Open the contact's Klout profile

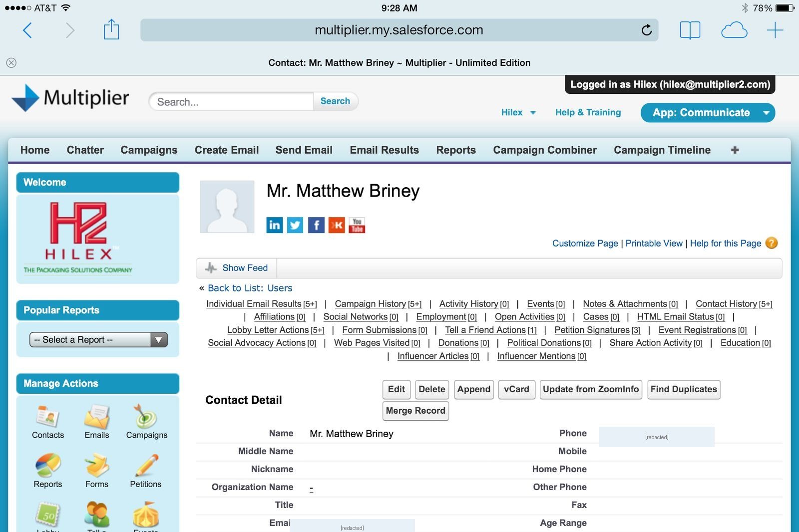(x=337, y=225)
